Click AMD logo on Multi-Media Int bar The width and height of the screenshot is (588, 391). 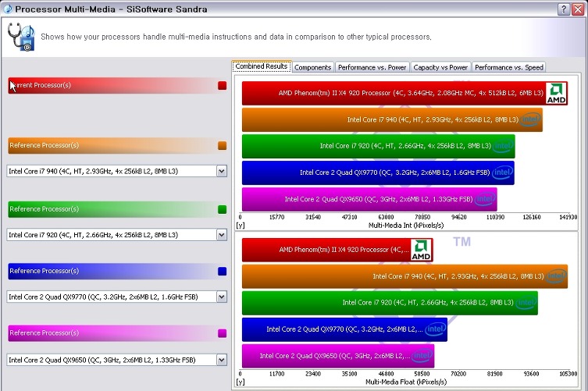(556, 94)
